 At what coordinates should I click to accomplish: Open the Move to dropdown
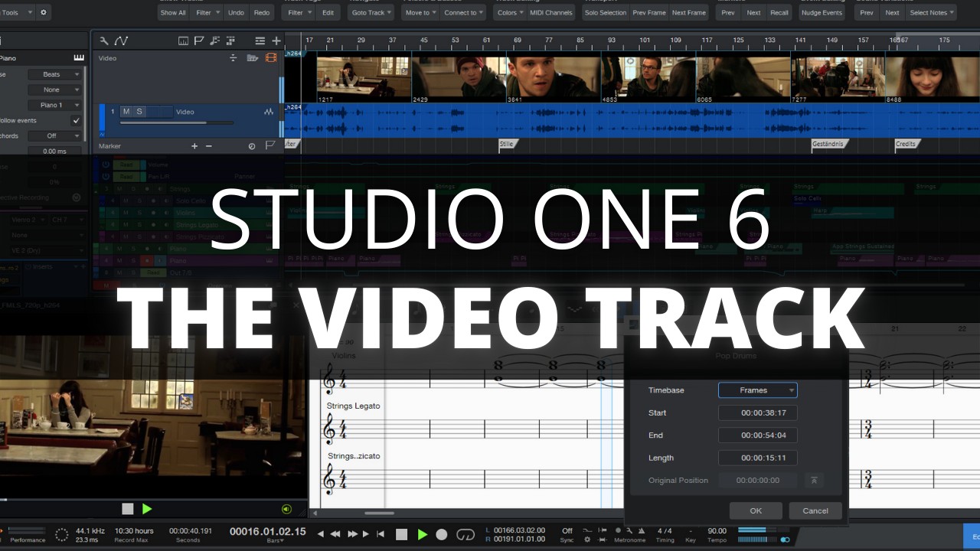[421, 12]
